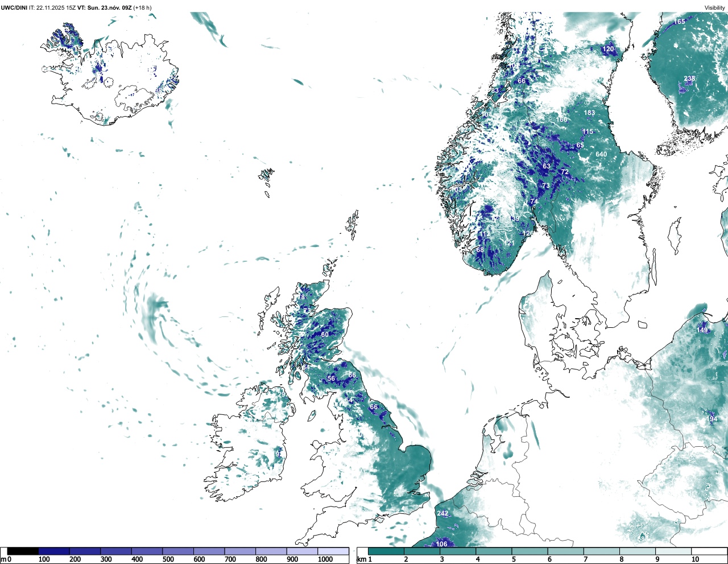
Task: Click the '238' value over Finland
Action: coord(689,79)
